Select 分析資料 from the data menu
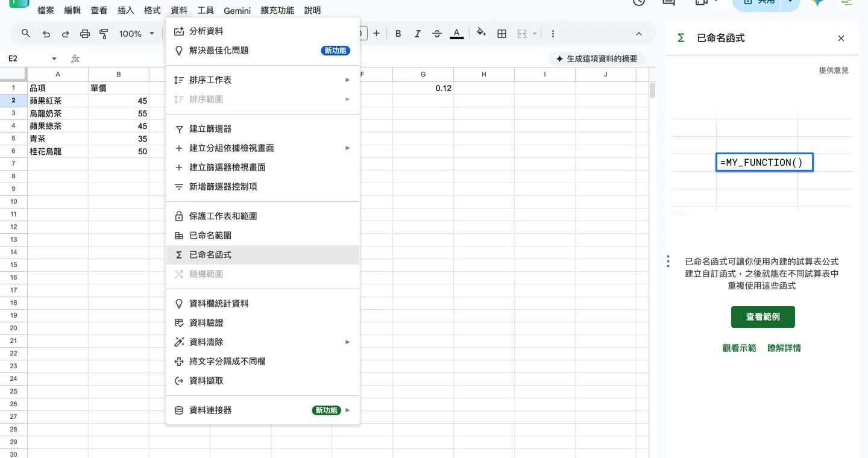This screenshot has width=868, height=458. point(263,31)
